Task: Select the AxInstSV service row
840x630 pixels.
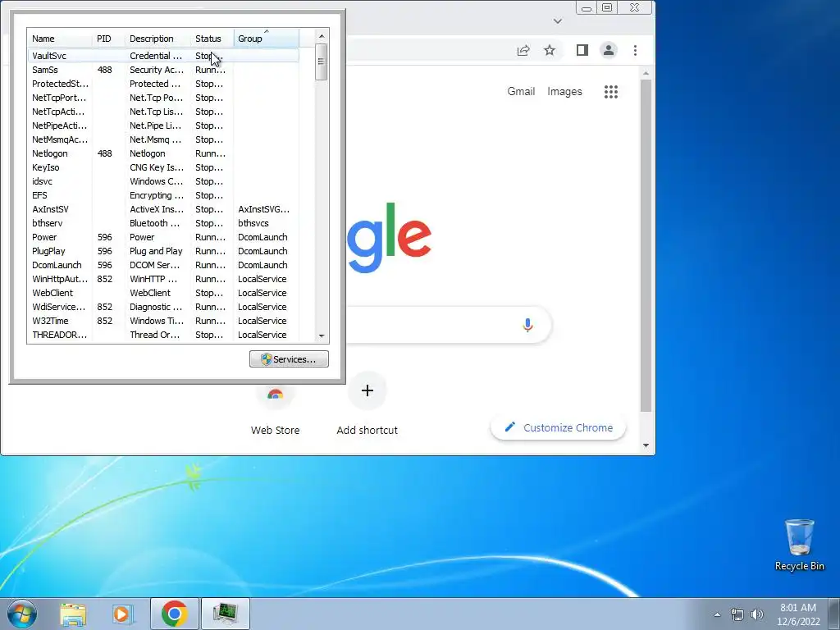Action: click(163, 209)
